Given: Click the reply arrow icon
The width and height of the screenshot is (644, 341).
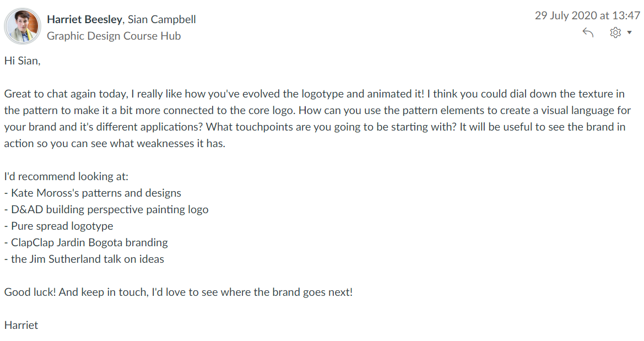Looking at the screenshot, I should pyautogui.click(x=588, y=33).
